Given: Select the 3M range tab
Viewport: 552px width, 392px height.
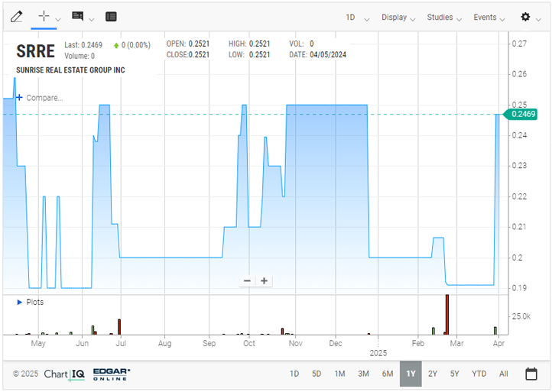Looking at the screenshot, I should (x=363, y=374).
